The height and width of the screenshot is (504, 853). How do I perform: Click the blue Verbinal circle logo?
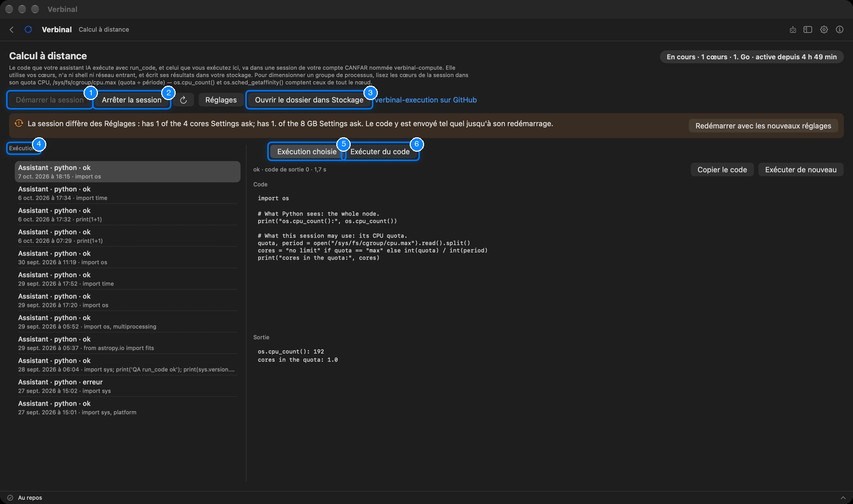click(28, 30)
